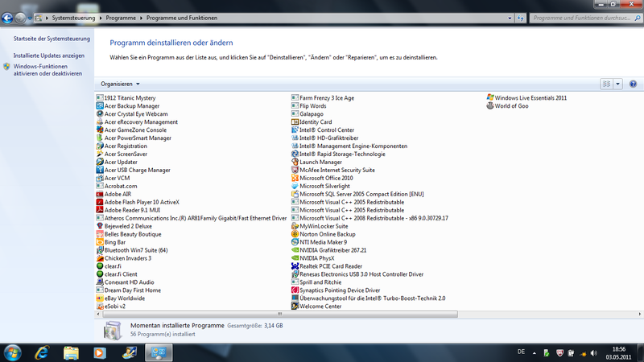Click the Launch Manager icon
Image resolution: width=644 pixels, height=362 pixels.
pyautogui.click(x=295, y=162)
